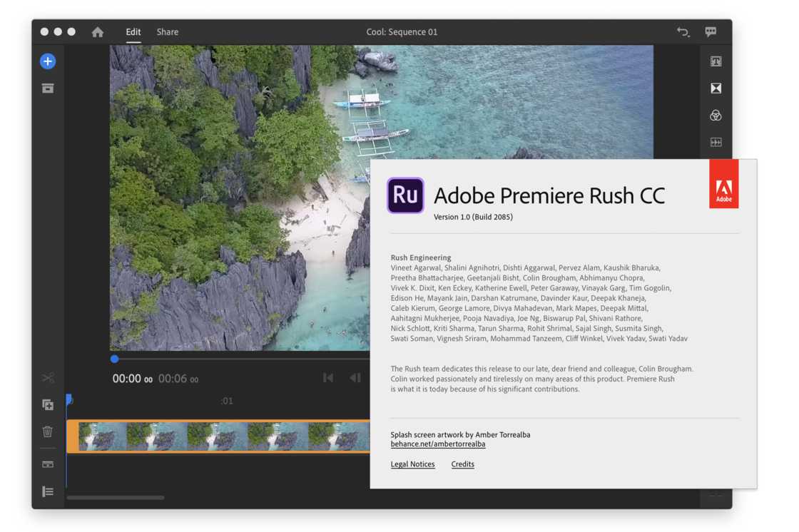Click the red Adobe logo badge

(x=723, y=184)
